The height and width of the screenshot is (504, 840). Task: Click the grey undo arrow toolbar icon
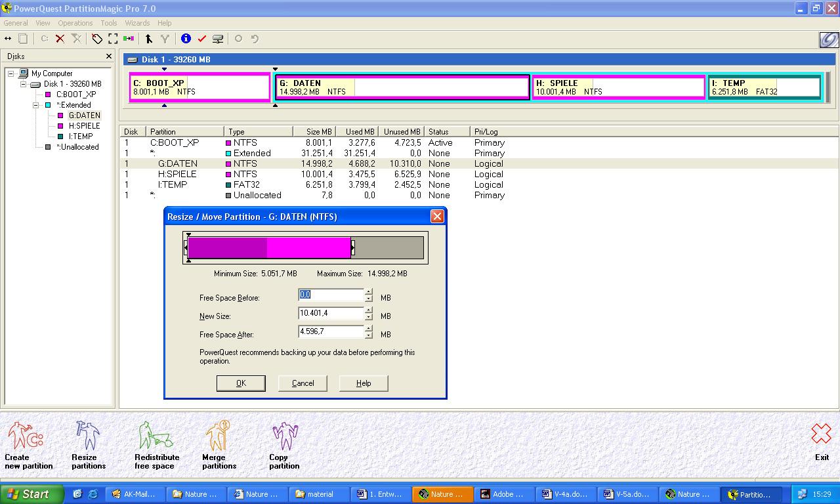pos(255,39)
